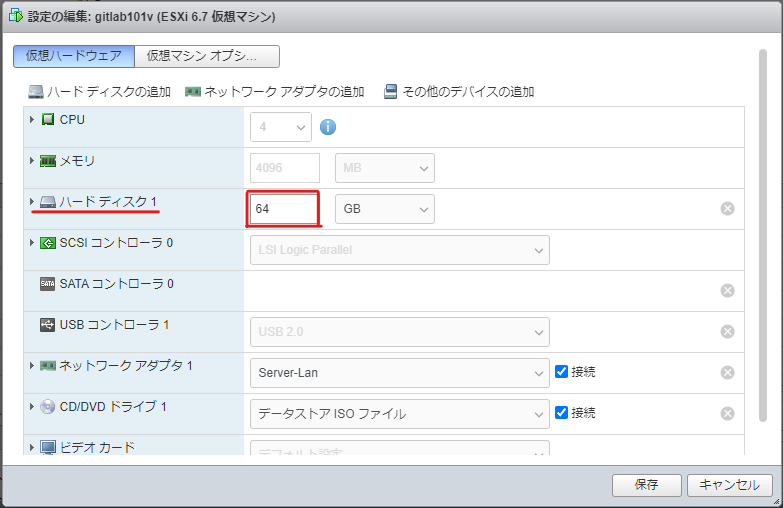
Task: Click ハード ディスクの追加 link
Action: 109,91
